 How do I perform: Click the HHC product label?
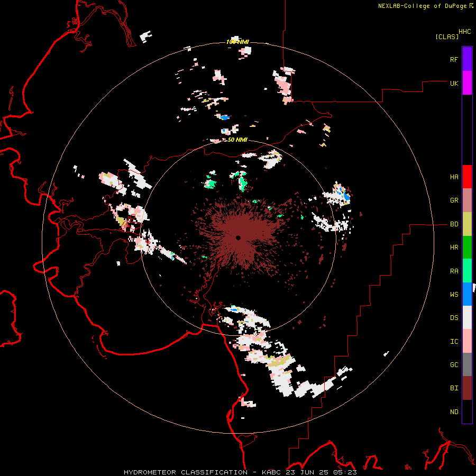(x=464, y=32)
